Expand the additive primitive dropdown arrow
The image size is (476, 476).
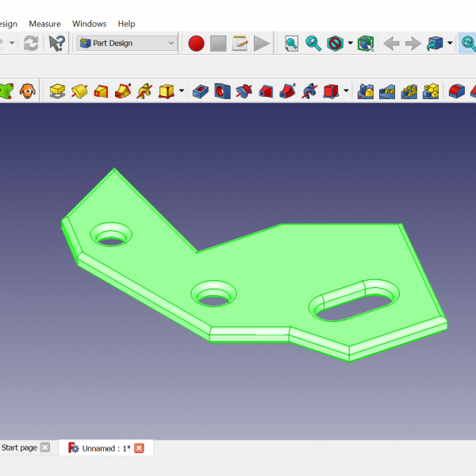point(182,91)
